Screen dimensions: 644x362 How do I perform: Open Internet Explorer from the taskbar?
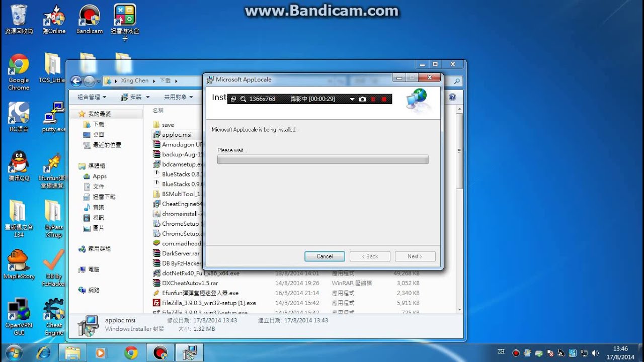pos(43,352)
